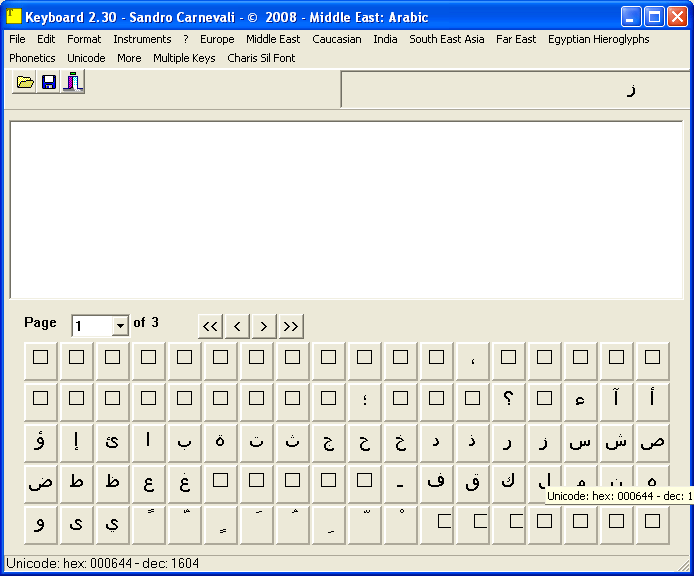Image resolution: width=694 pixels, height=576 pixels.
Task: Insert alef with hamza above أ key
Action: [652, 402]
